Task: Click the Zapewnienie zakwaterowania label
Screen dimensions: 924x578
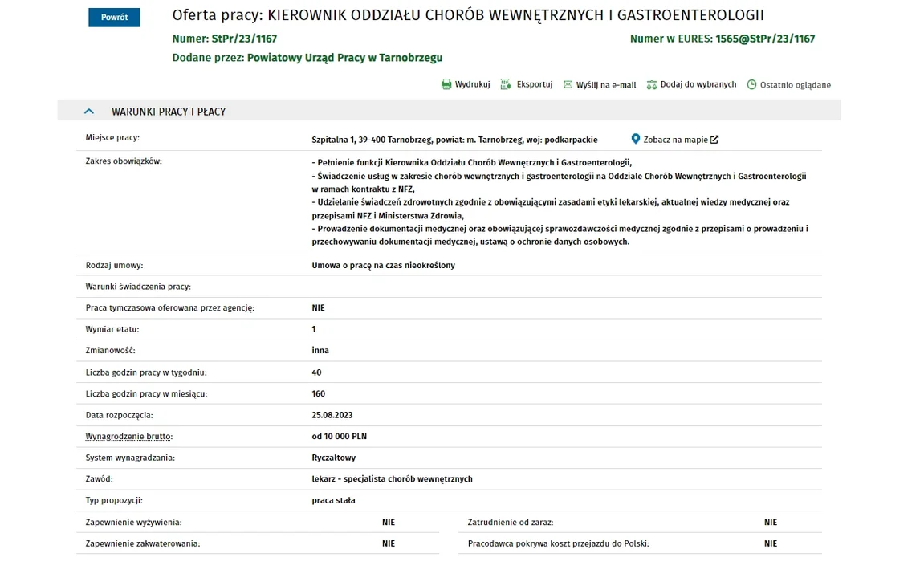Action: [143, 543]
